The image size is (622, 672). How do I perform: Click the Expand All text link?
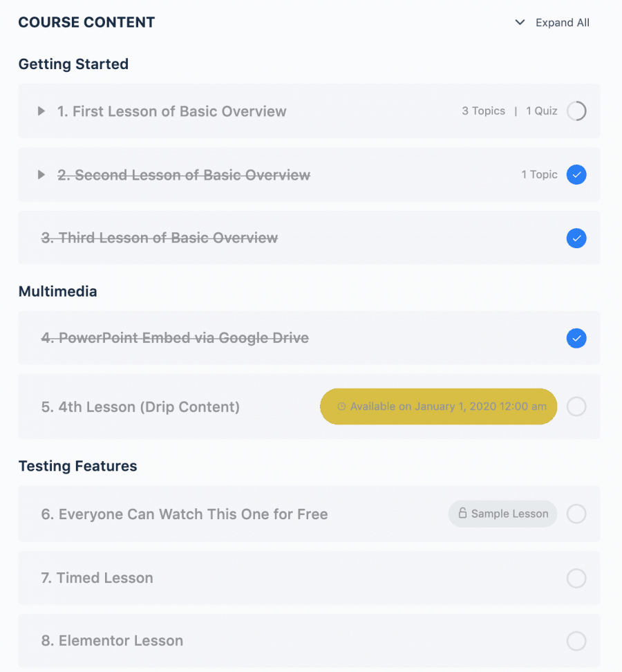(562, 22)
